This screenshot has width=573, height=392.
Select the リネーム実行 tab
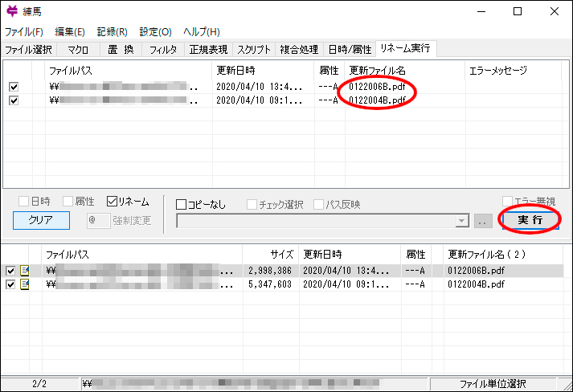point(406,48)
